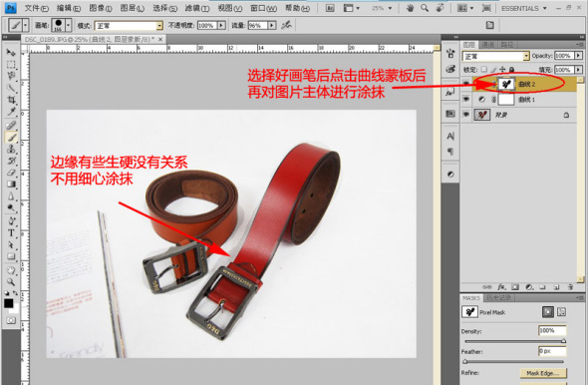This screenshot has width=588, height=385.
Task: Add a layer mask from Layers footer
Action: (515, 287)
